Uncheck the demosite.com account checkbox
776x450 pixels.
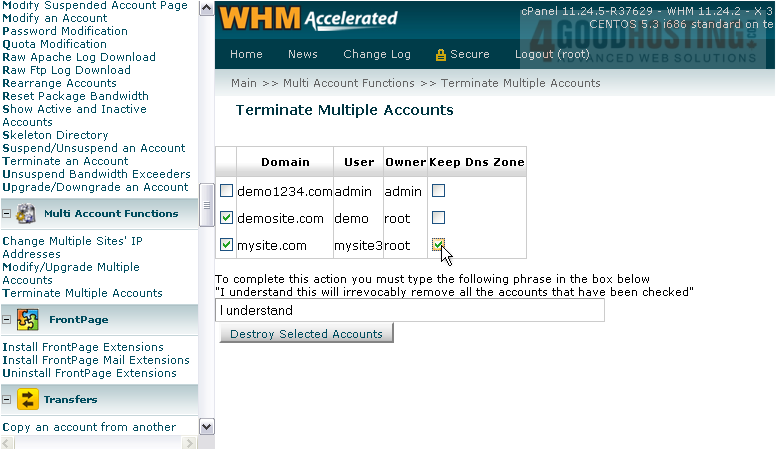point(226,218)
